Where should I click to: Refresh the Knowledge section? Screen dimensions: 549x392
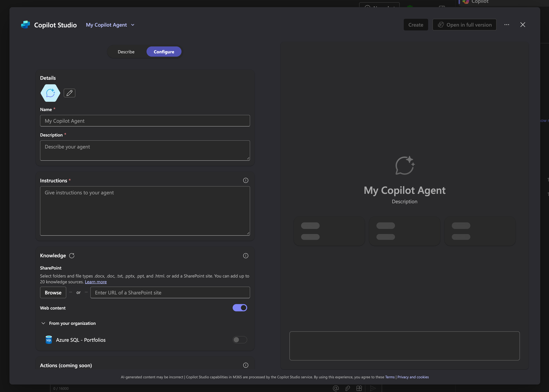pyautogui.click(x=72, y=256)
